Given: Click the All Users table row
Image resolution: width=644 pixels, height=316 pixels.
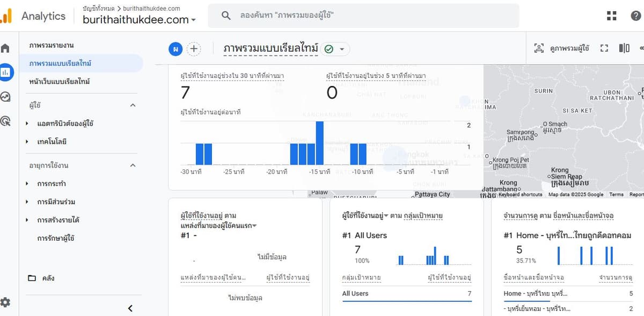Looking at the screenshot, I should (407, 294).
